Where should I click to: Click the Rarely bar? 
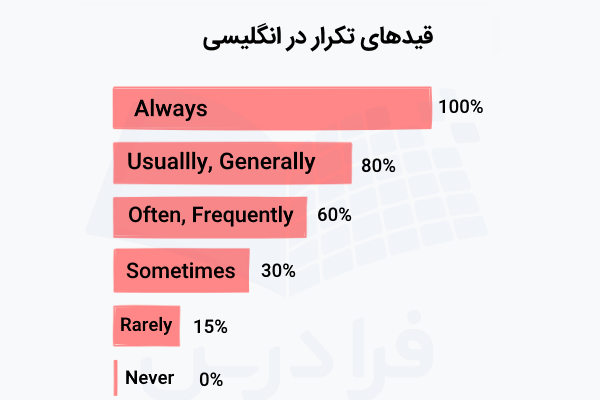tap(146, 325)
